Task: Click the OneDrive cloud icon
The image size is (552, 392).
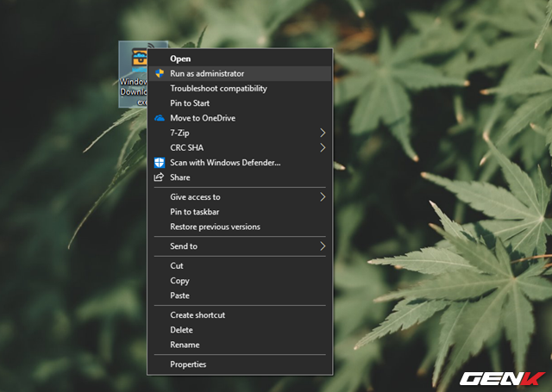Action: tap(160, 118)
